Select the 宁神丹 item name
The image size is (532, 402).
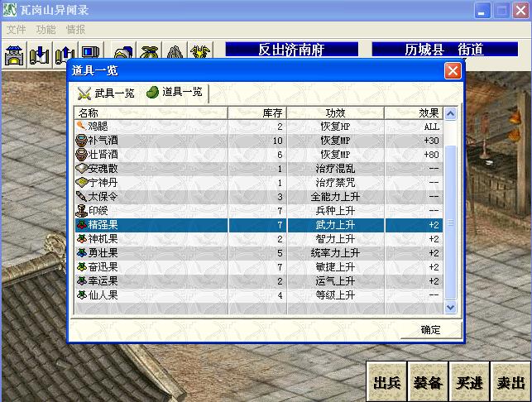coord(103,183)
